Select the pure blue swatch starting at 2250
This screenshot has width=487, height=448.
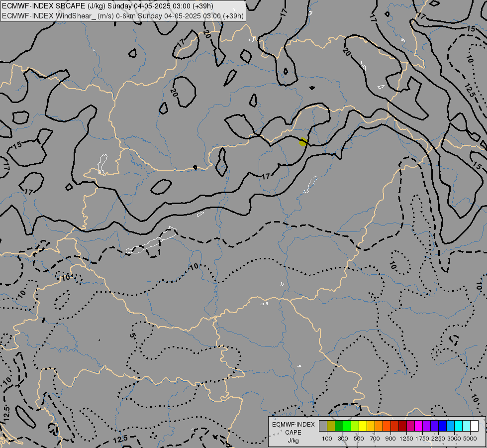pos(443,426)
